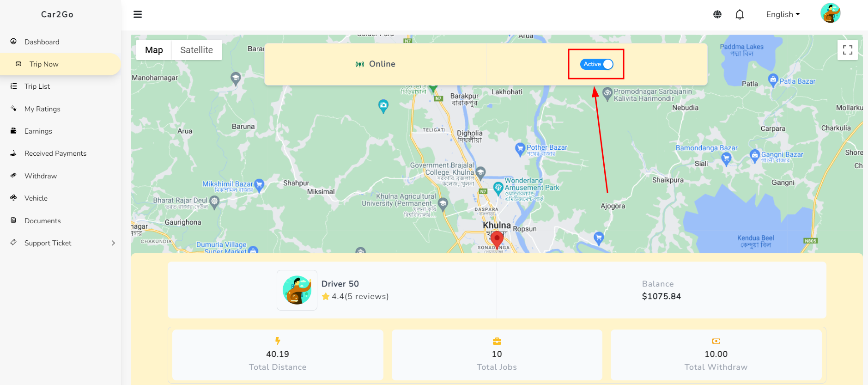Click Promodnagar Sarbajanin Kalivita Harimondir marker
The height and width of the screenshot is (385, 868).
coord(607,93)
